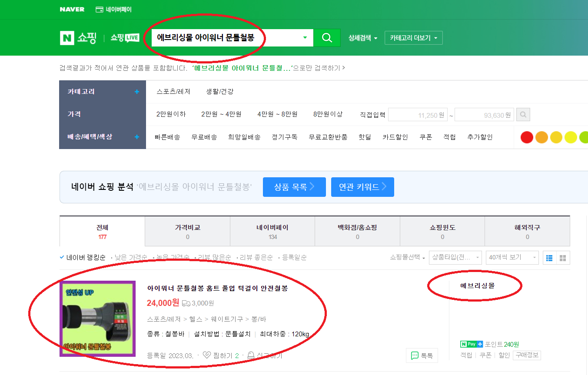The height and width of the screenshot is (375, 588).
Task: Open the 아이워너 문틀철봉 product thumbnail
Action: click(x=97, y=319)
